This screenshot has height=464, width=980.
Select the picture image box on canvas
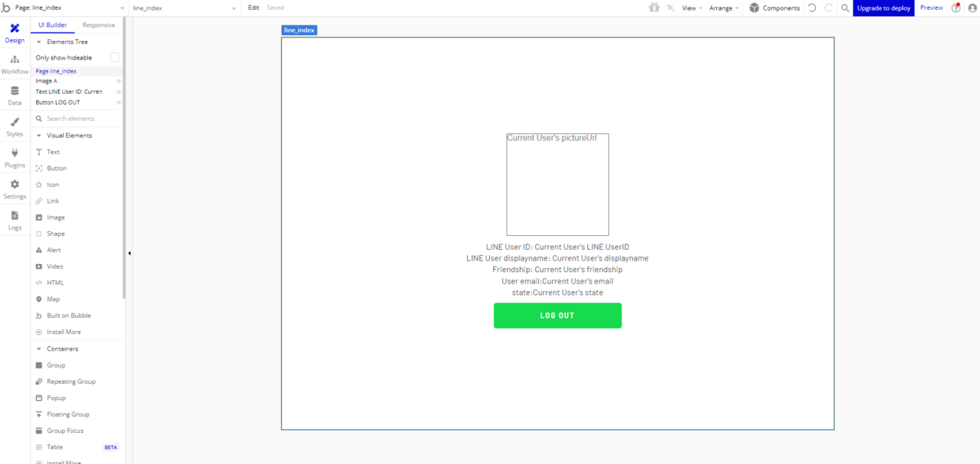558,185
